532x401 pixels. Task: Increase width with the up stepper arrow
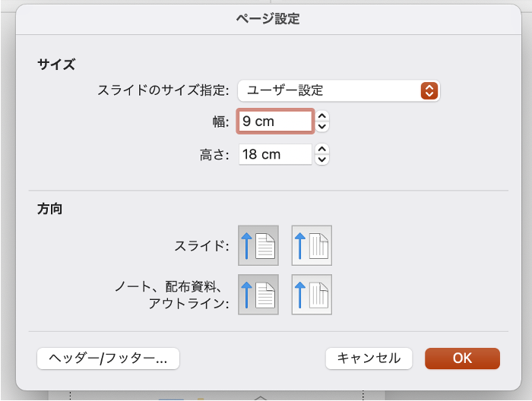[322, 116]
